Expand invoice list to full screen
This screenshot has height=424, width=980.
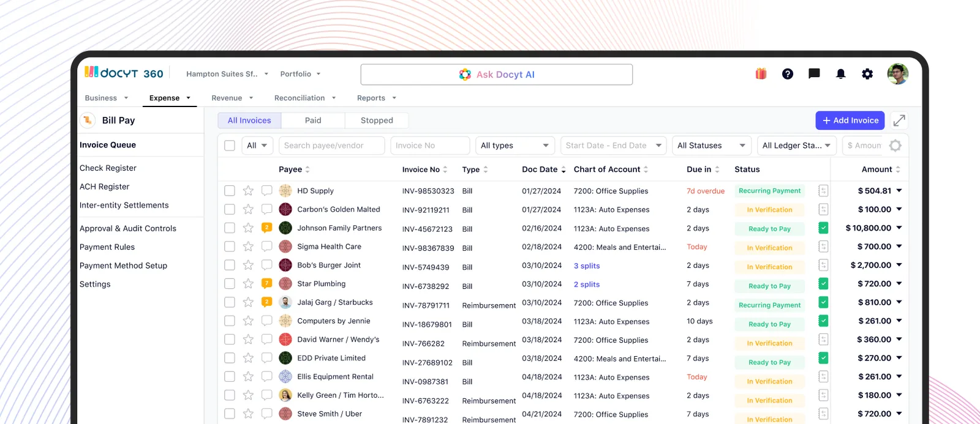pyautogui.click(x=899, y=121)
